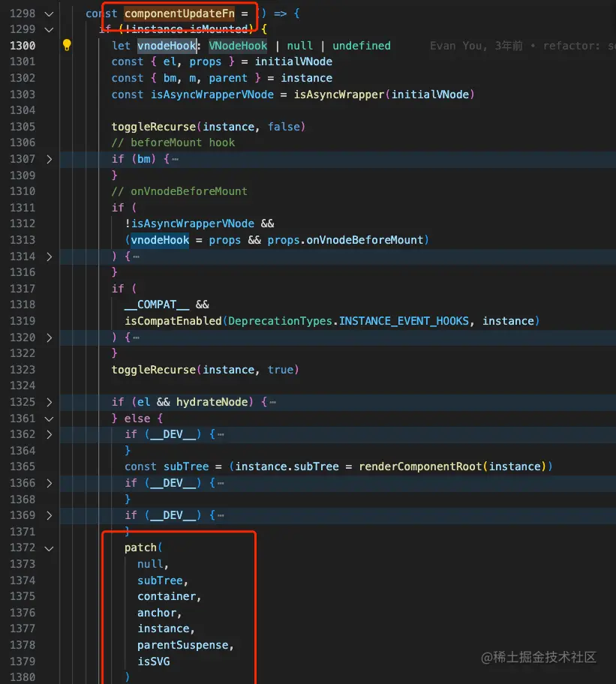Click the 'instance,' argument on line 1377
The height and width of the screenshot is (684, 616).
coord(166,628)
